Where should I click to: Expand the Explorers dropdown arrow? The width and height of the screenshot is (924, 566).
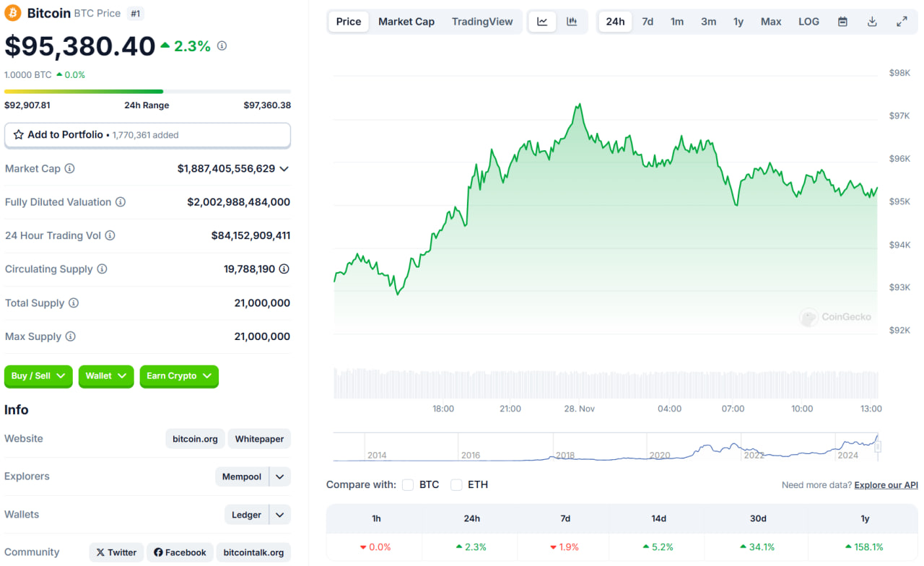tap(280, 476)
